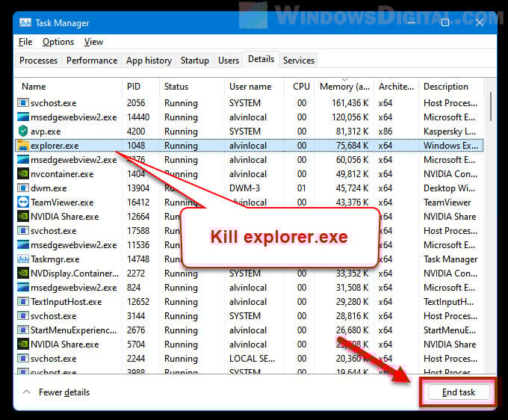Close the Task Manager window

tap(480, 22)
